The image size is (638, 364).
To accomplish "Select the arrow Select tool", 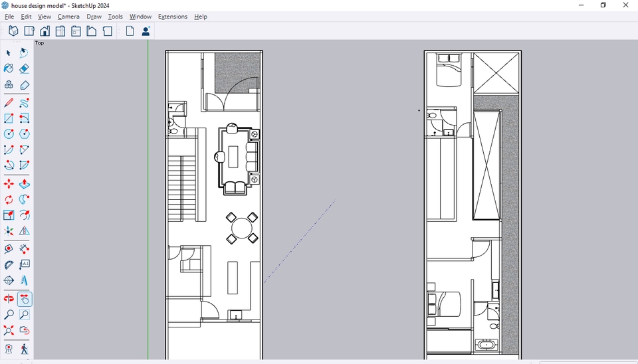I will coord(9,53).
